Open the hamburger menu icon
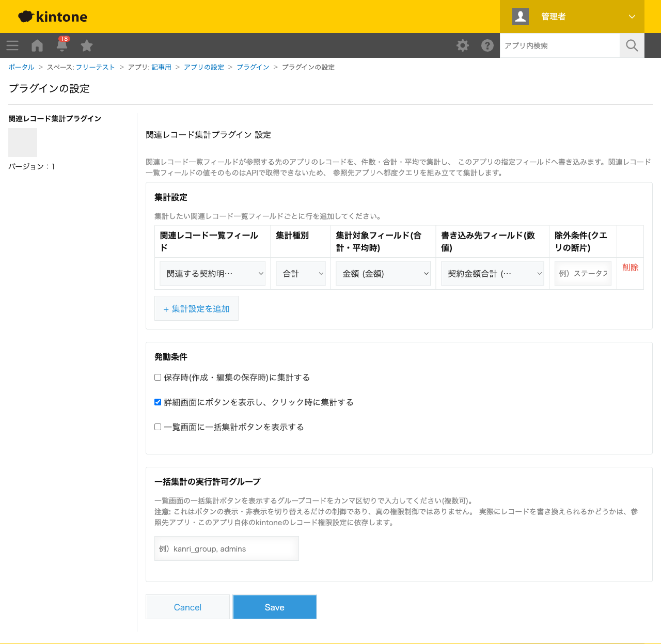This screenshot has width=661, height=644. [12, 45]
